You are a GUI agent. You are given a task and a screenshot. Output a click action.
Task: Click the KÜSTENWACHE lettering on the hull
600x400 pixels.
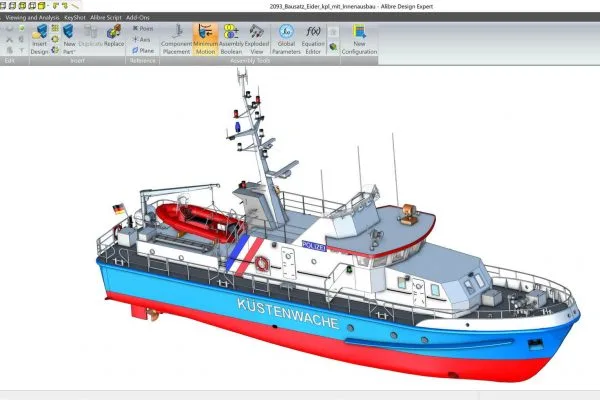(x=288, y=313)
